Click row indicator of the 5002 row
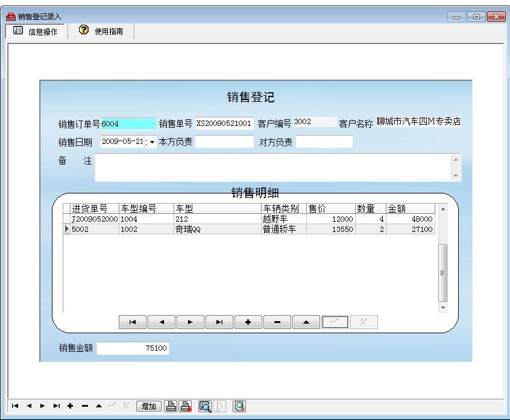510x420 pixels. [67, 229]
